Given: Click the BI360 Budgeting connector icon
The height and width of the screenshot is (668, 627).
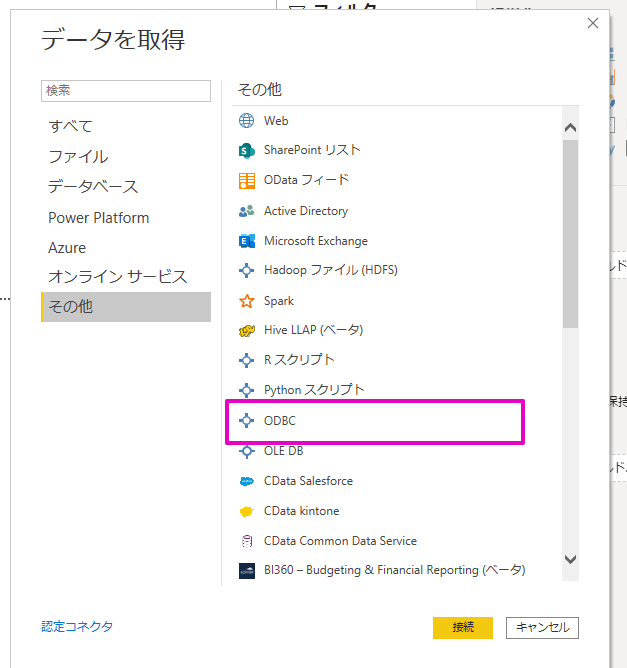Looking at the screenshot, I should (x=247, y=571).
